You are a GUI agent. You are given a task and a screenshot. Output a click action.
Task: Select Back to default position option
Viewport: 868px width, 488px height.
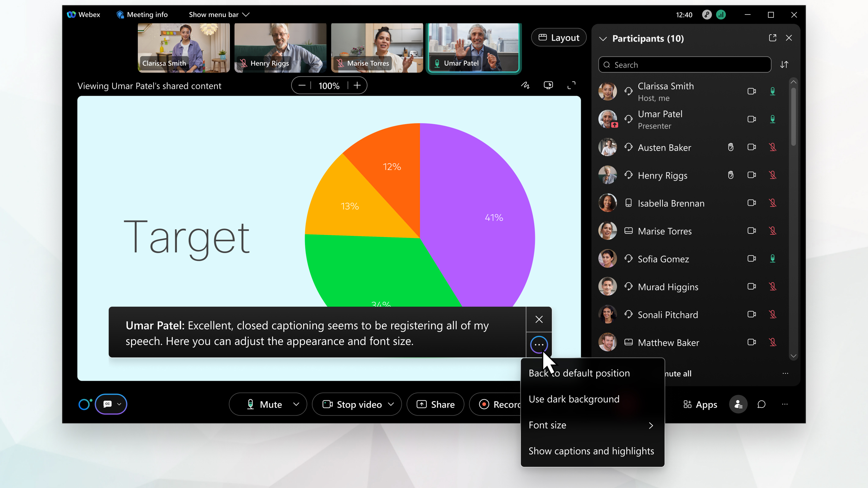(x=579, y=373)
